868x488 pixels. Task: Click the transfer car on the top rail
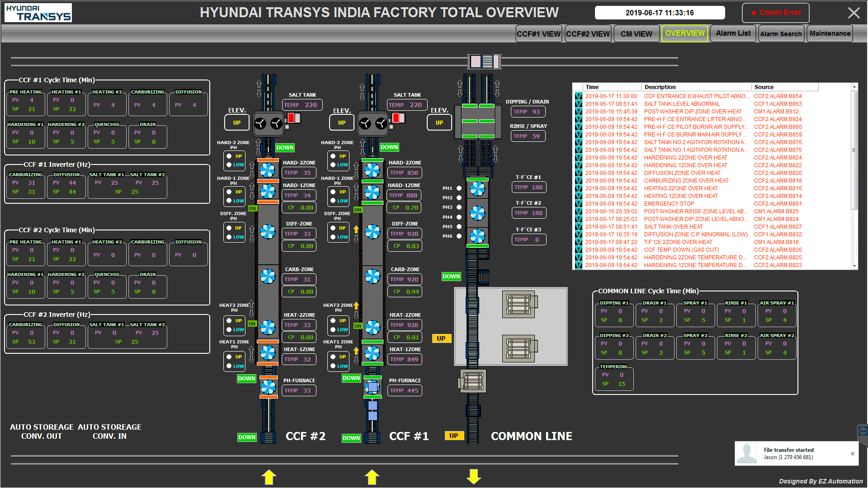[484, 61]
